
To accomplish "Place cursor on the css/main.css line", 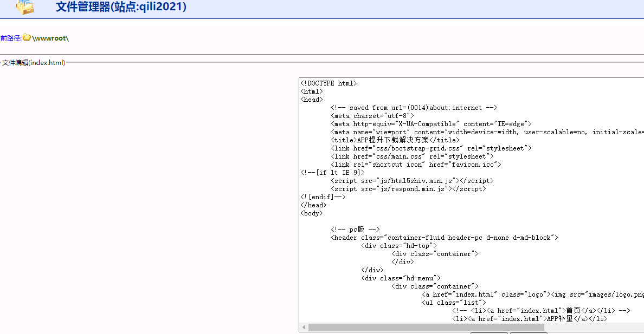I will (408, 156).
